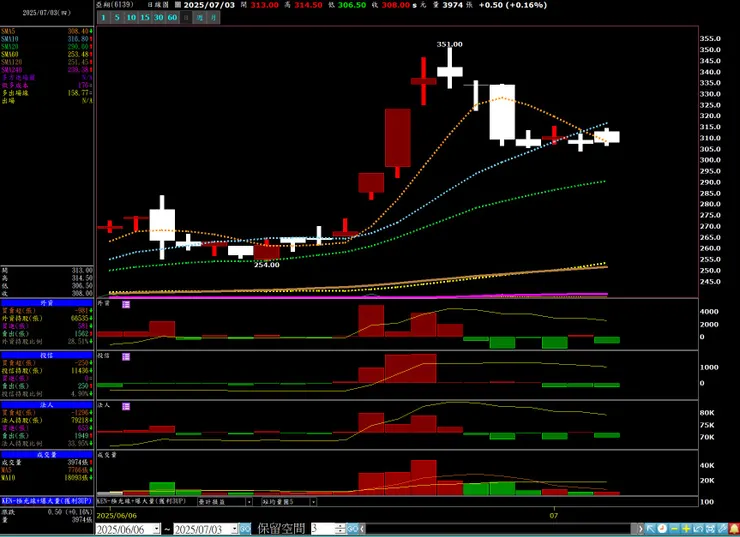Screen dimensions: 740x537
Task: Click the reserved space value field
Action: (x=322, y=529)
